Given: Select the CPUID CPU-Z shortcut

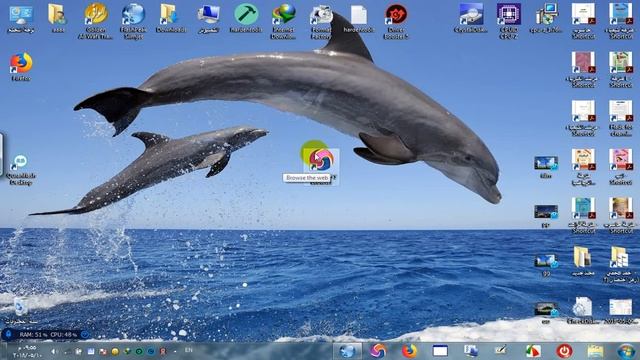Looking at the screenshot, I should point(508,21).
